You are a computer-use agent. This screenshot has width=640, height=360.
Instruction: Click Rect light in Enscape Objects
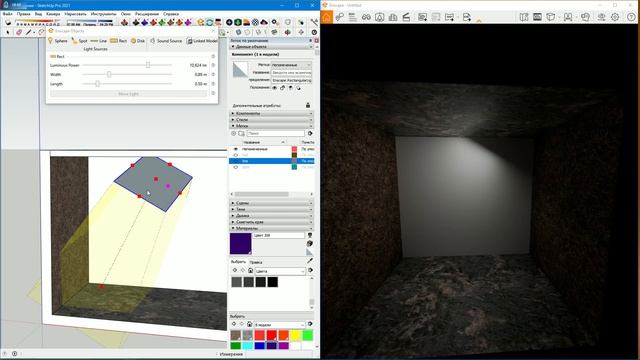coord(118,41)
